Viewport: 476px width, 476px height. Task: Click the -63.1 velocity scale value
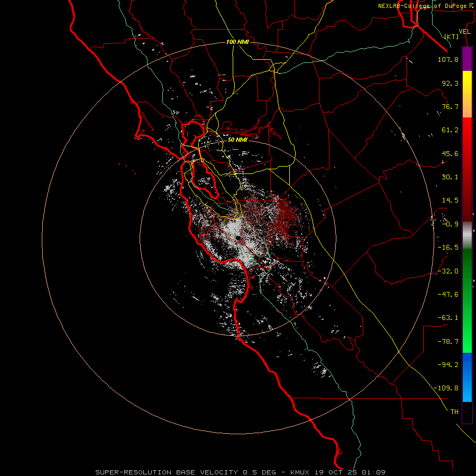click(x=448, y=318)
